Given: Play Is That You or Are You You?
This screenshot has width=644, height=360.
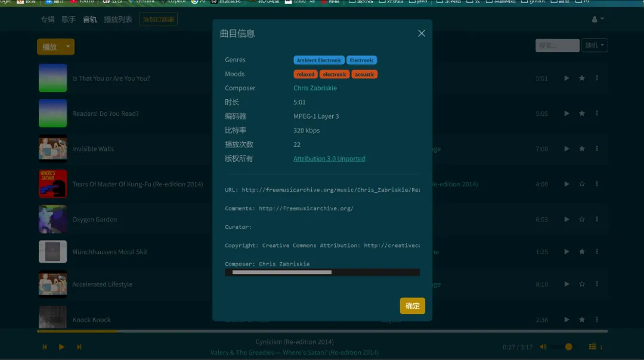Looking at the screenshot, I should click(x=566, y=78).
